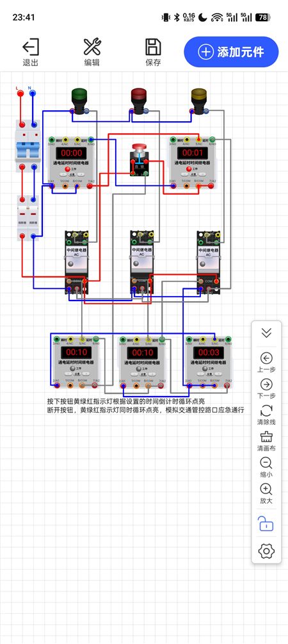The height and width of the screenshot is (644, 288).
Task: Zoom out using 缩小 magnifier
Action: point(266,467)
